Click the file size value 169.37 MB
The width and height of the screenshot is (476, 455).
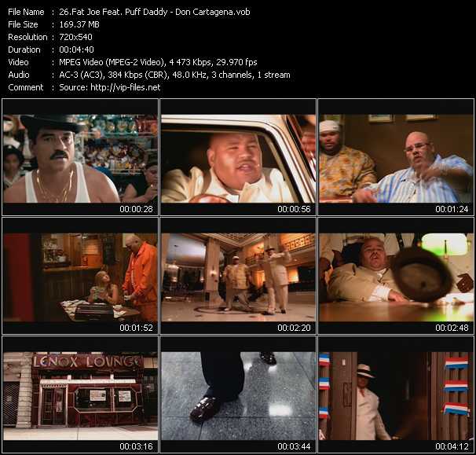pos(79,24)
